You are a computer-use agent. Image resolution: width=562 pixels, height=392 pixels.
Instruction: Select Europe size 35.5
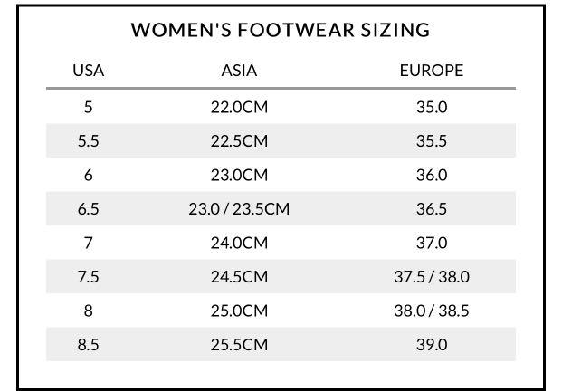pos(432,140)
